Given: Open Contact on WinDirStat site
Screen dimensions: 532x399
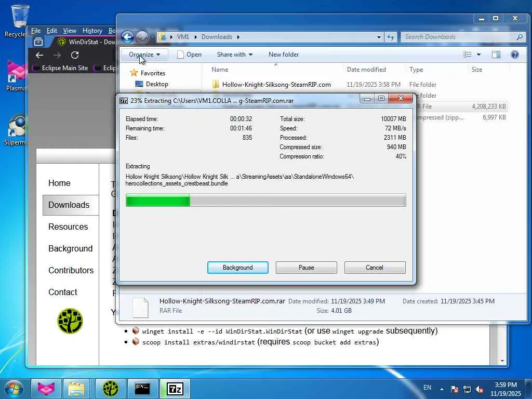Looking at the screenshot, I should tap(63, 292).
